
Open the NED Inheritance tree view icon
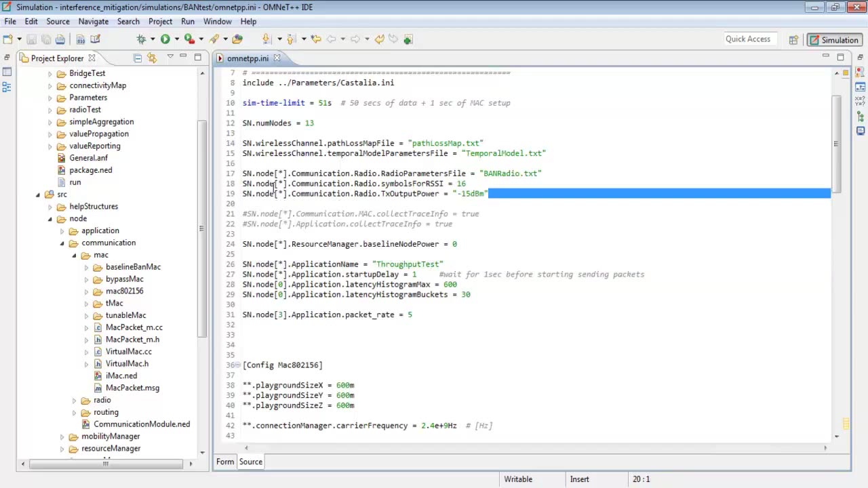point(860,117)
